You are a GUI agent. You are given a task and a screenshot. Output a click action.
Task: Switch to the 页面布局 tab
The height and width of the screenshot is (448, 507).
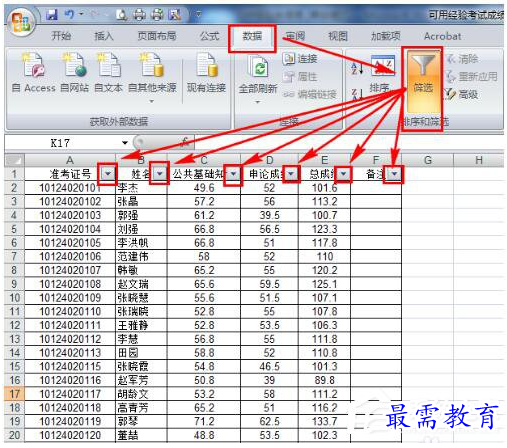[157, 36]
